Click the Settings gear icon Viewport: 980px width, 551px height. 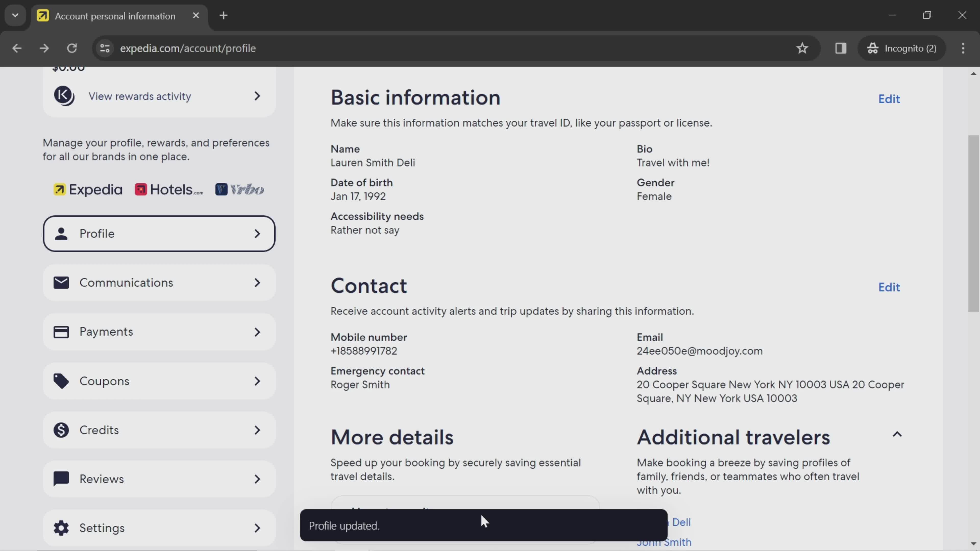[x=61, y=528]
